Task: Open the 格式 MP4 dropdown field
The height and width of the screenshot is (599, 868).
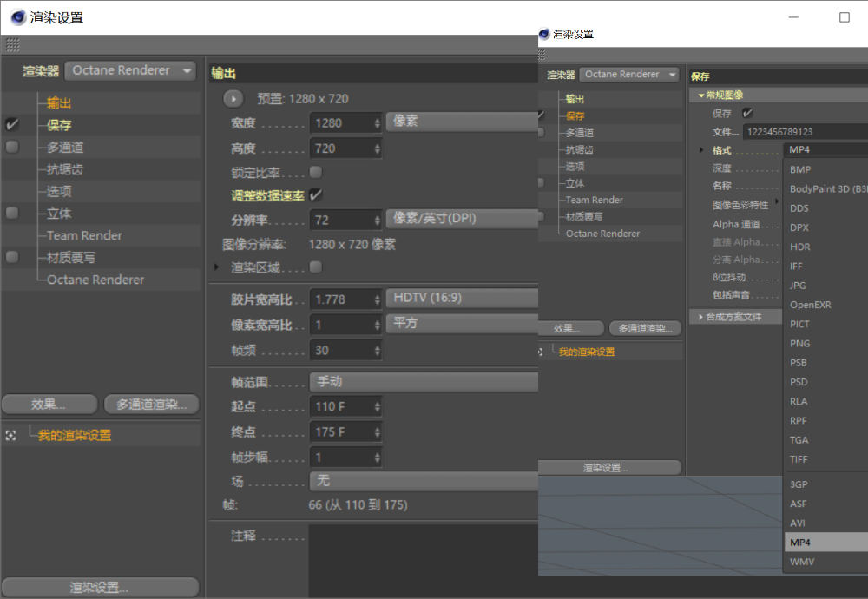Action: point(826,149)
